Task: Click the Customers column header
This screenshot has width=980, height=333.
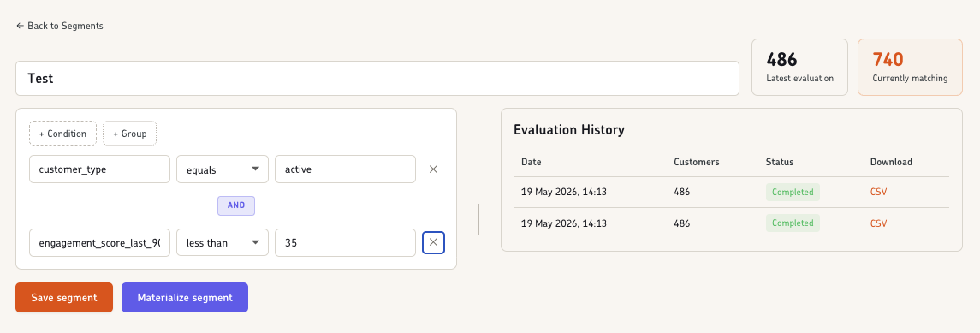Action: click(696, 162)
